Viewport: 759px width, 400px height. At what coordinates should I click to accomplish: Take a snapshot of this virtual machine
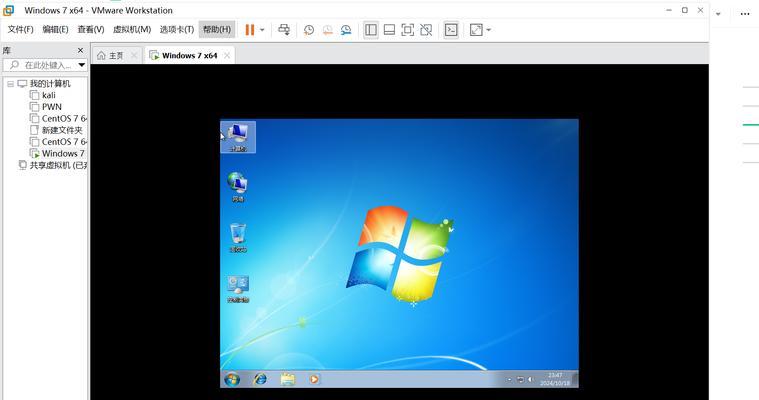point(309,30)
